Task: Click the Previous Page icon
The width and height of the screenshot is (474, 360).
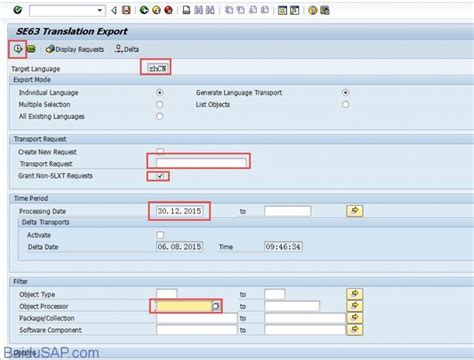Action: (x=240, y=10)
